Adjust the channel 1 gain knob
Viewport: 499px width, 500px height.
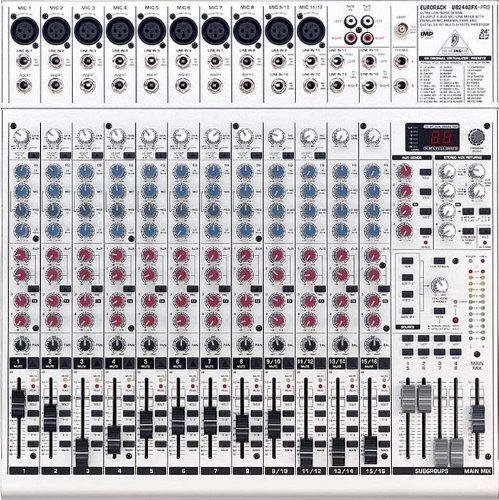coord(21,137)
